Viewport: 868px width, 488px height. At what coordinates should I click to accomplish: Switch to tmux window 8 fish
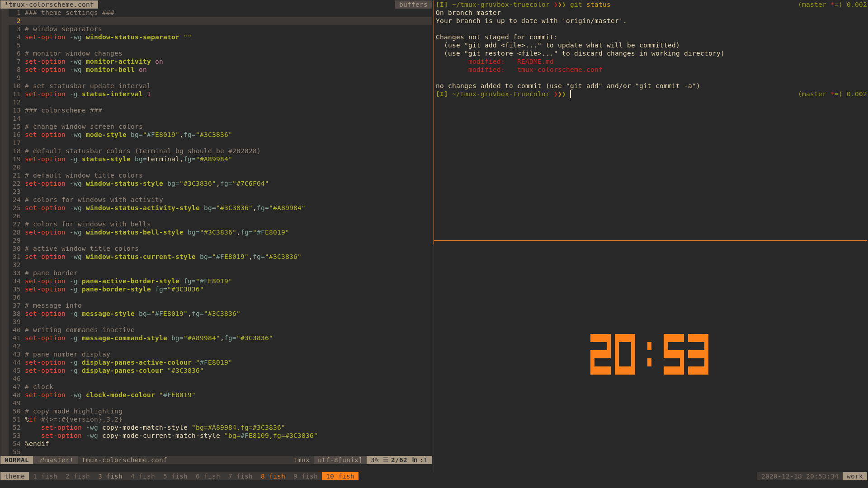273,476
